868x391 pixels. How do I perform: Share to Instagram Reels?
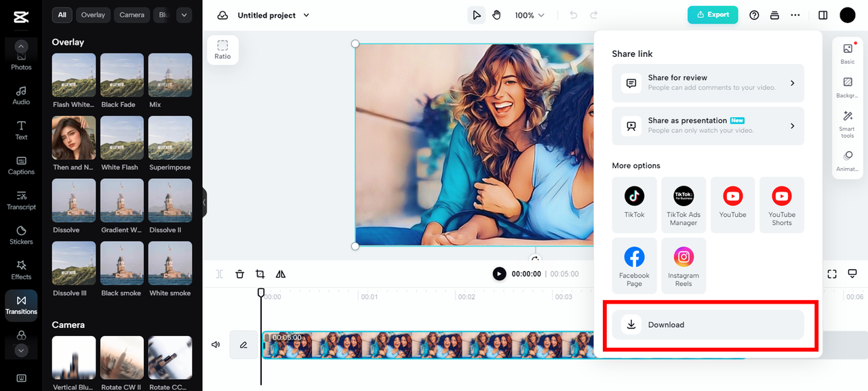(x=684, y=266)
